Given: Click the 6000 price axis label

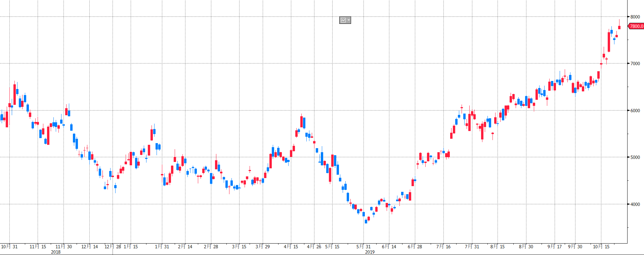Looking at the screenshot, I should coord(635,111).
